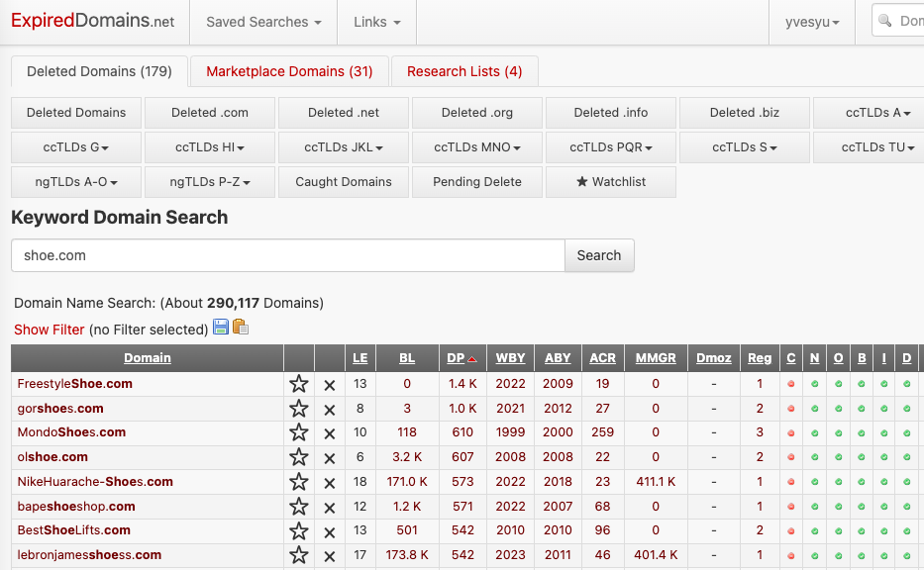Sort by the MMGR column

click(x=656, y=358)
